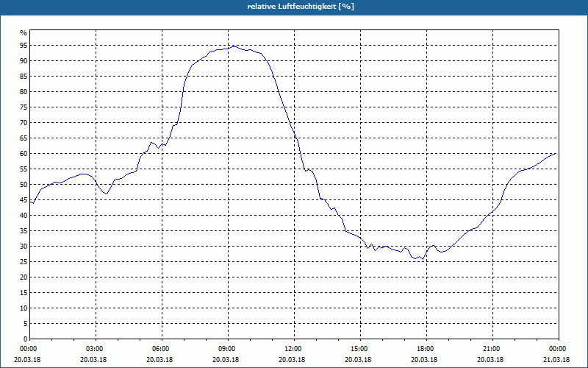Click the title 'relative Luftfeuchtigkeit [%]'
Image resolution: width=588 pixels, height=368 pixels.
[x=301, y=7]
